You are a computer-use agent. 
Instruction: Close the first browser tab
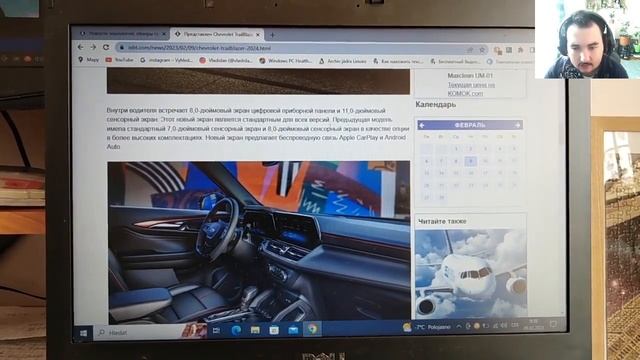point(164,34)
